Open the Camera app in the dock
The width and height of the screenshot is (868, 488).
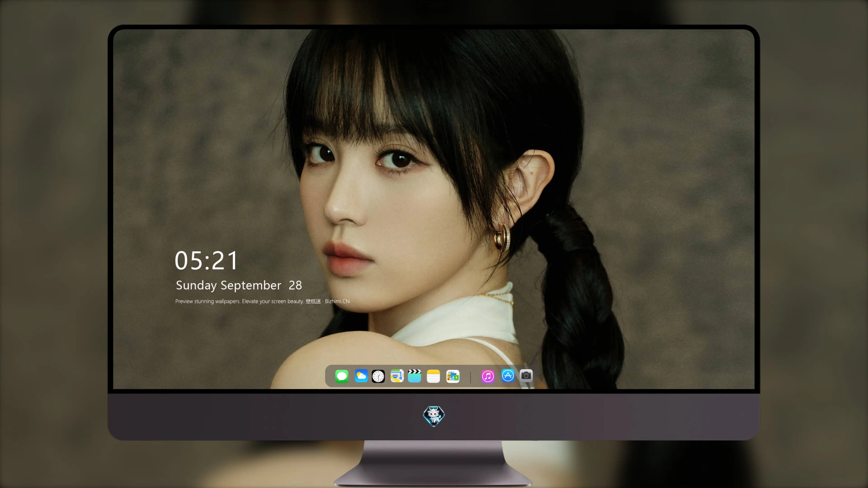point(526,375)
